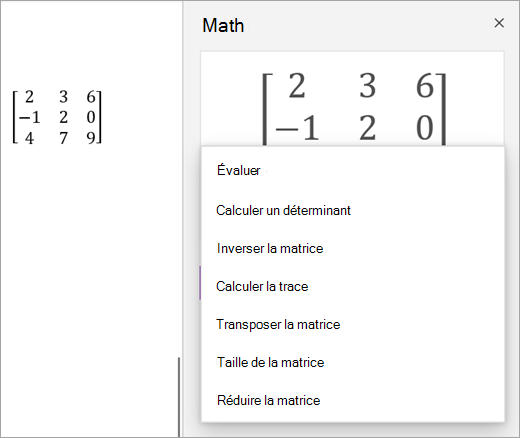
Task: Click the Math pane title
Action: (x=223, y=25)
